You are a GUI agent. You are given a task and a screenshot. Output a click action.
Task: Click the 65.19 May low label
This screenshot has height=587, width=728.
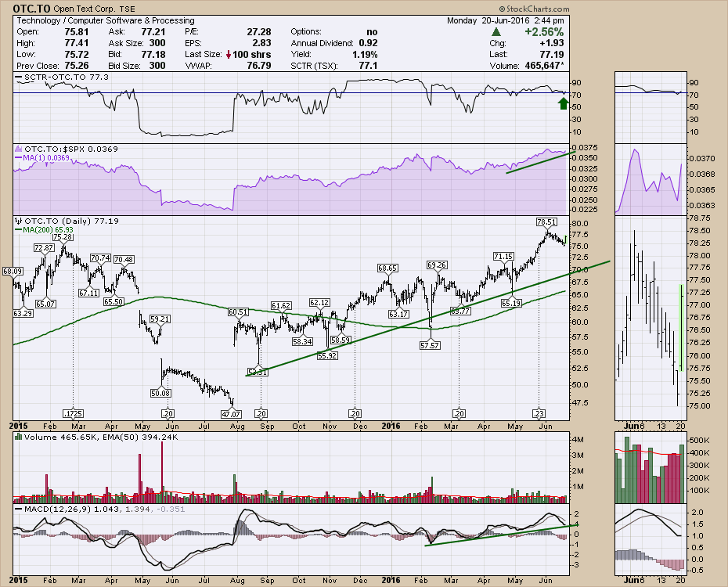[510, 304]
